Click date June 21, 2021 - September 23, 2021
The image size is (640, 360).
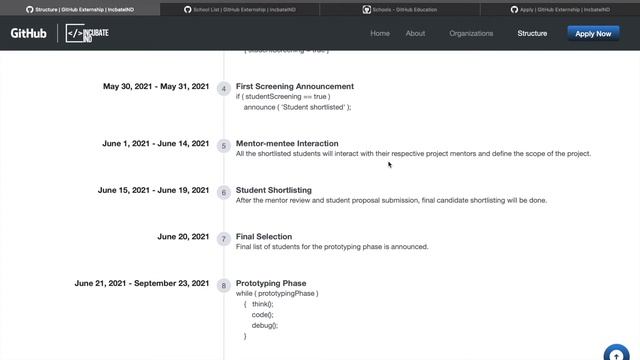142,283
